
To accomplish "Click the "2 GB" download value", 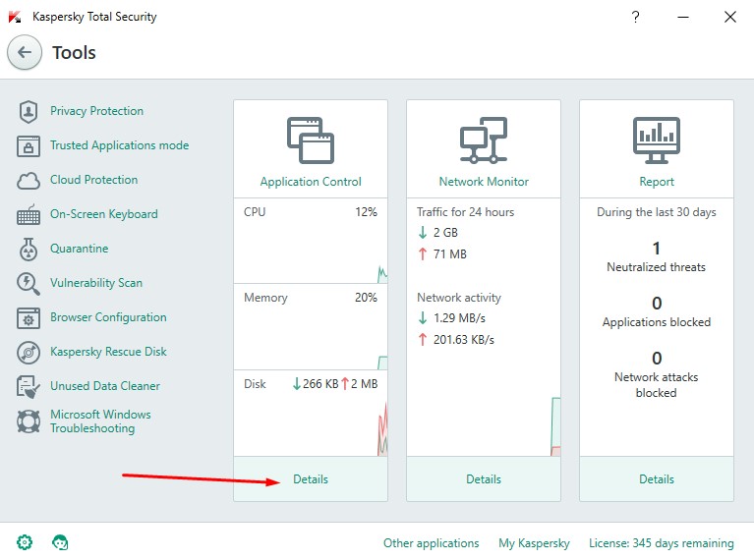I will (x=445, y=233).
